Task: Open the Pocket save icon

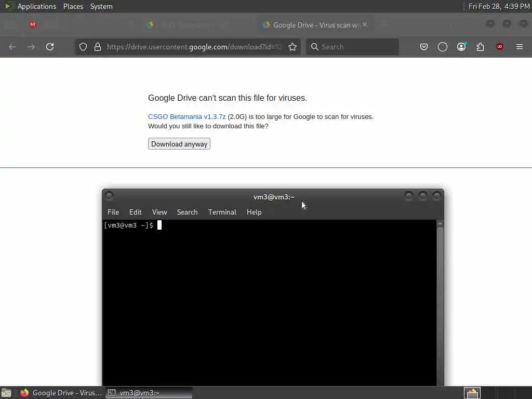Action: (x=424, y=47)
